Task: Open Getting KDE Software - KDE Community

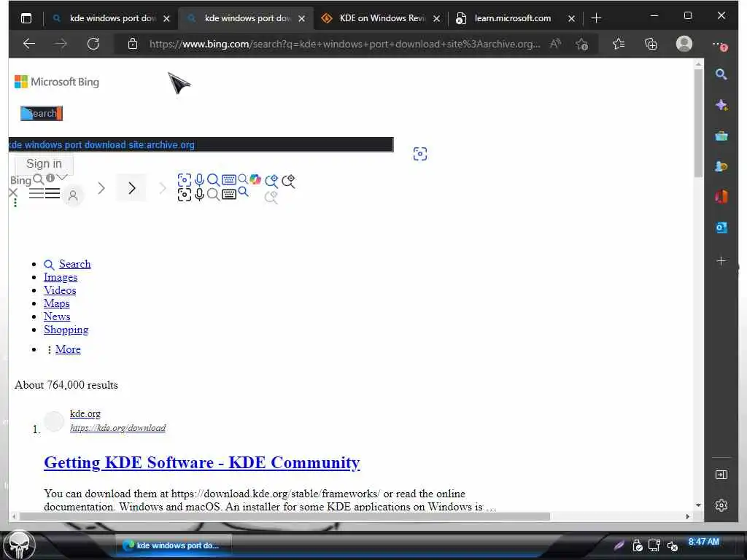Action: pos(202,462)
